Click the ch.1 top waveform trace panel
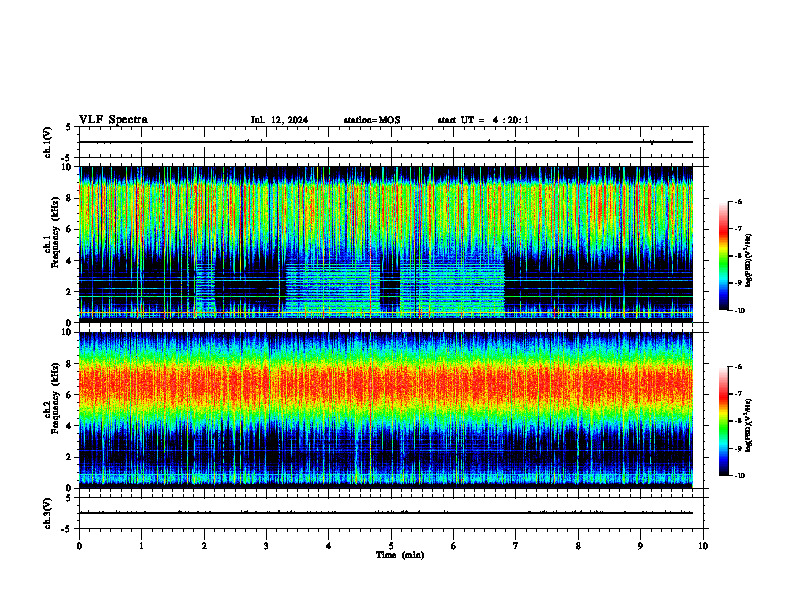This screenshot has height=612, width=792. (x=391, y=142)
